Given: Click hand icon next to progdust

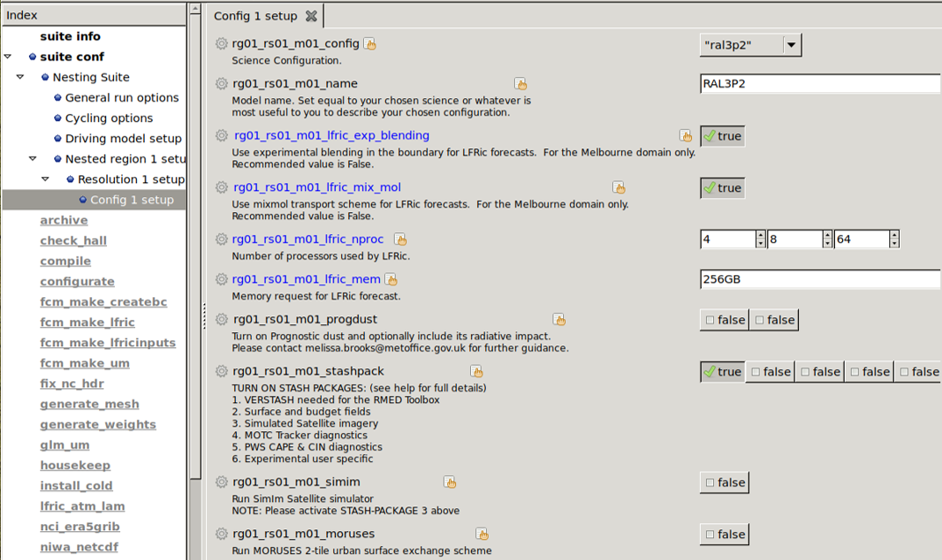Looking at the screenshot, I should (x=559, y=319).
